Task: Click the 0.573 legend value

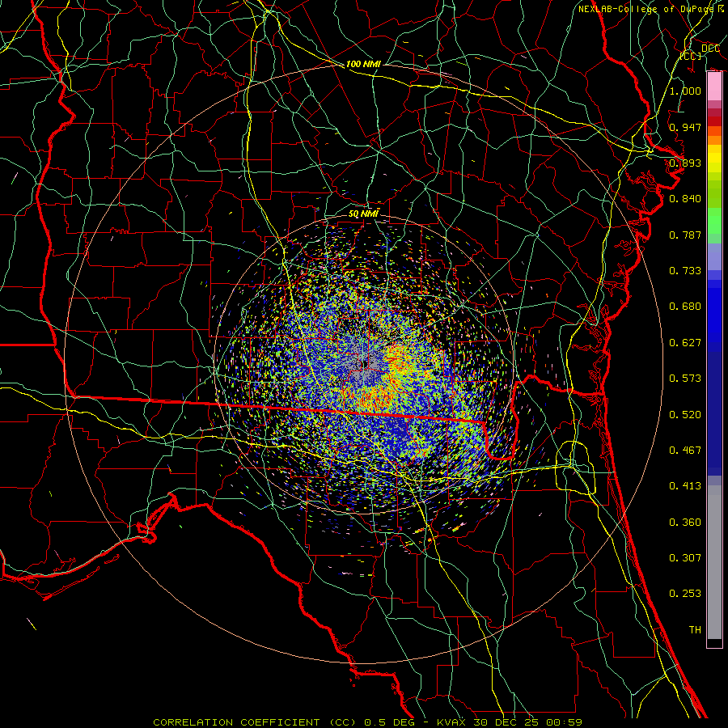Action: pyautogui.click(x=685, y=379)
